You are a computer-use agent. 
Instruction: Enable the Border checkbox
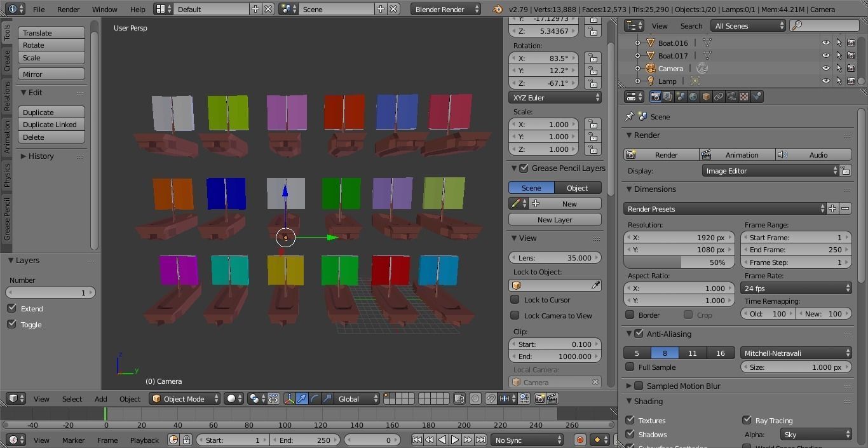coord(630,315)
